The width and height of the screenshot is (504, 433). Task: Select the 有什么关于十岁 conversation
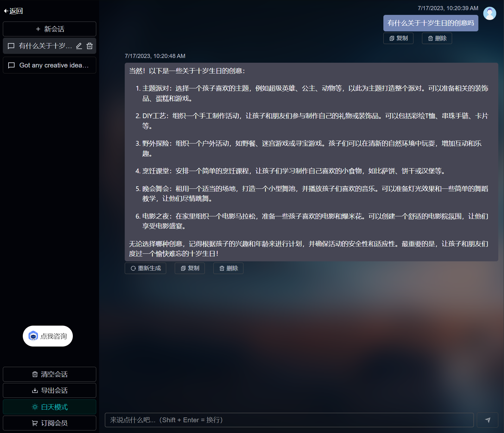pyautogui.click(x=41, y=46)
